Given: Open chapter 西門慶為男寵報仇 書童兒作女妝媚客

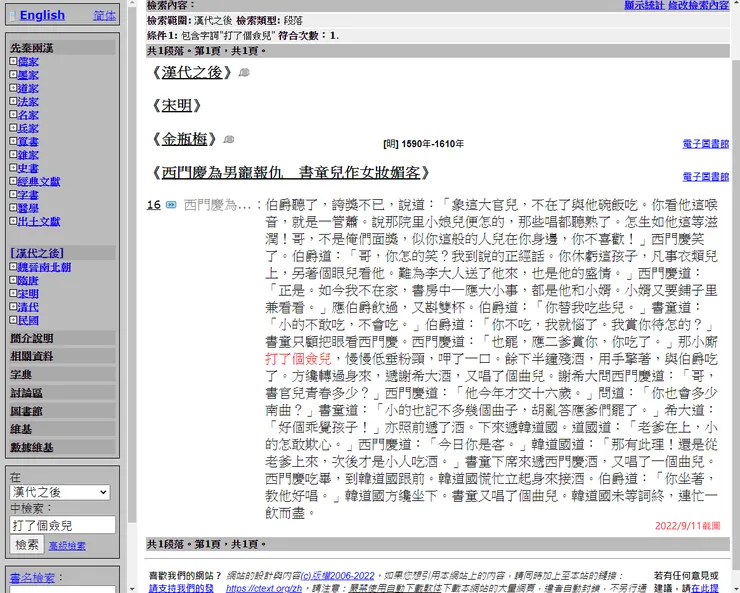Looking at the screenshot, I should coord(291,173).
